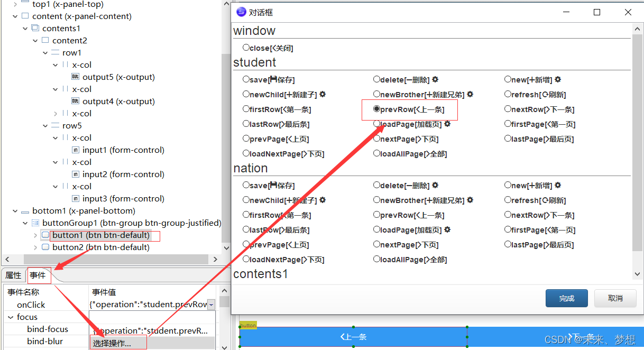The image size is (644, 350).
Task: Click the row5 node icon
Action: [55, 125]
